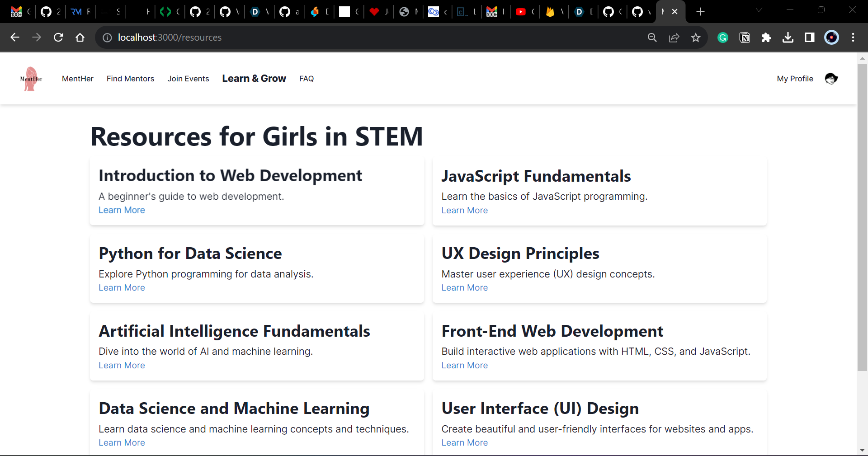Click the "Introduction to Web Development" card title
The height and width of the screenshot is (456, 868).
[231, 176]
